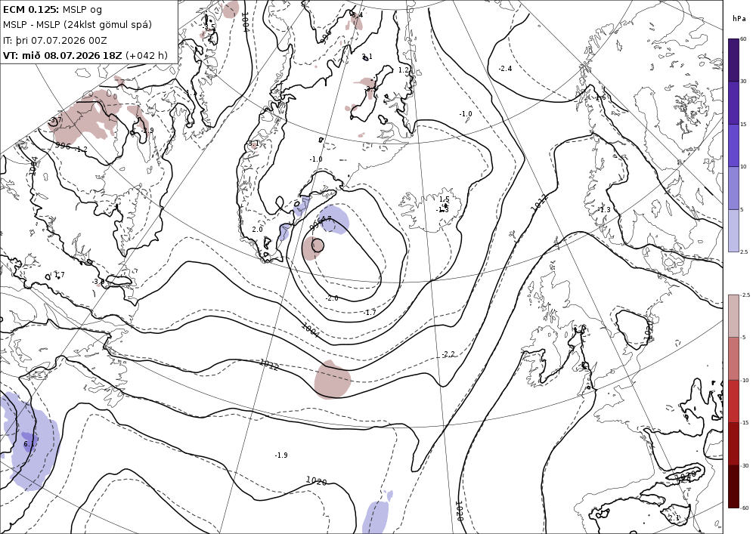
Task: Click the 1020 isobar label near the bottom center
Action: 316,480
